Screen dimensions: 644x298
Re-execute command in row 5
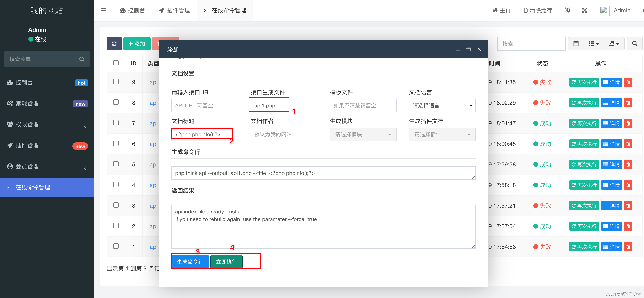tap(584, 164)
